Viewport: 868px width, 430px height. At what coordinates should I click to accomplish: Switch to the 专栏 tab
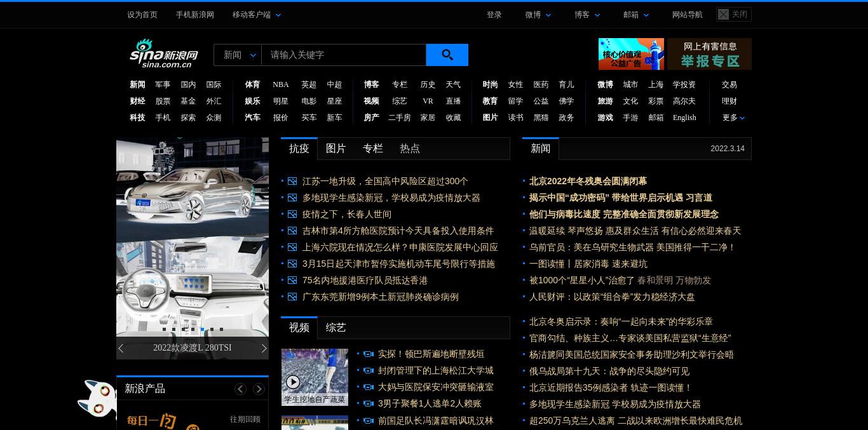pyautogui.click(x=373, y=149)
